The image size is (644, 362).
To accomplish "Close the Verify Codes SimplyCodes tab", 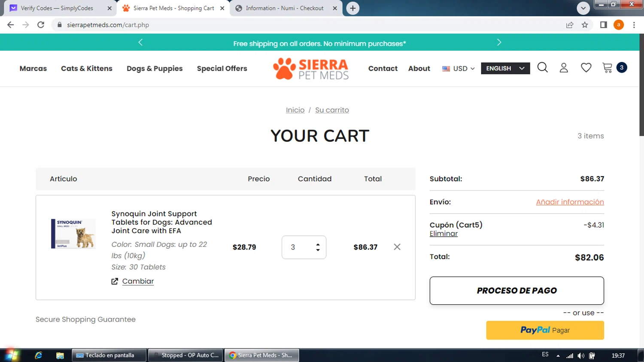I will pyautogui.click(x=109, y=8).
